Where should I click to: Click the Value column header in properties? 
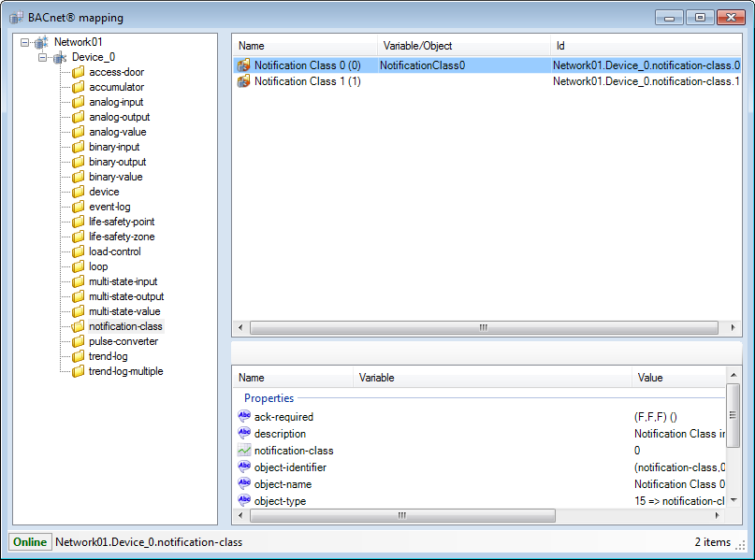(x=649, y=378)
